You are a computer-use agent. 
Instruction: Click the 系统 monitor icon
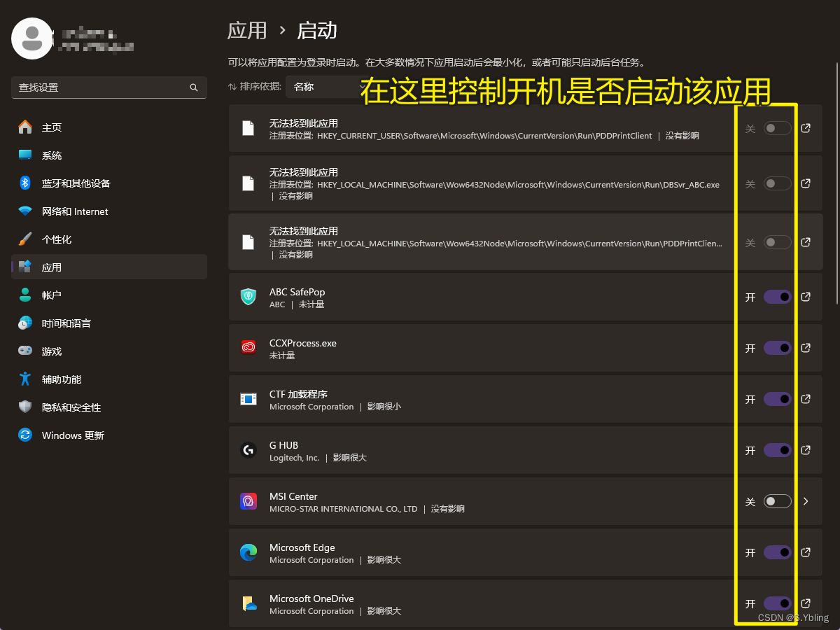coord(25,155)
